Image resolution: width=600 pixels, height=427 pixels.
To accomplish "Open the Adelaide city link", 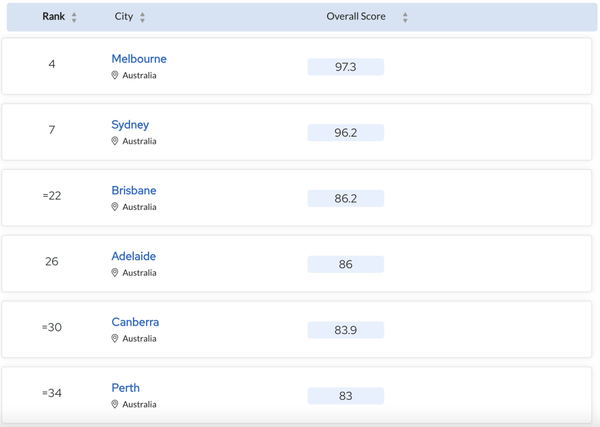I will pos(134,256).
